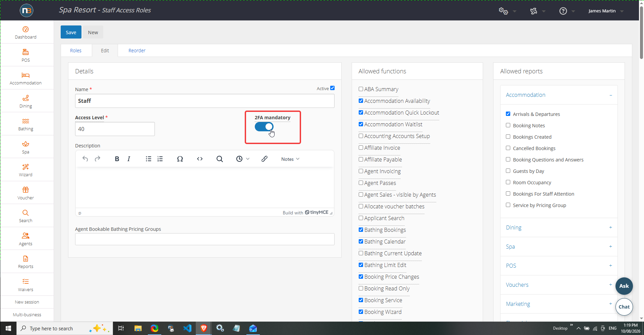Uncheck the Bathing Calendar function
This screenshot has height=335, width=644.
(361, 242)
